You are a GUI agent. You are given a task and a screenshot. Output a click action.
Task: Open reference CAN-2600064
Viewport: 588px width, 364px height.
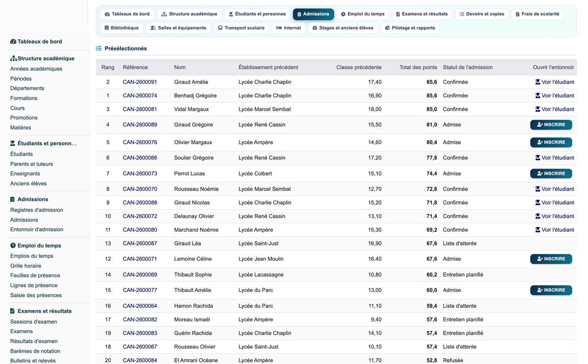pyautogui.click(x=140, y=306)
